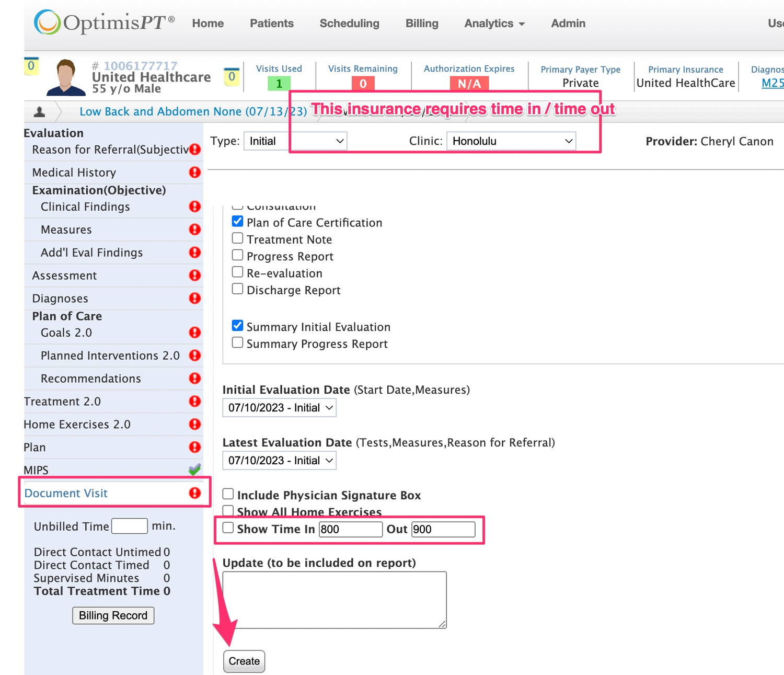
Task: Uncheck Plan of Care Certification checkbox
Action: pos(238,222)
